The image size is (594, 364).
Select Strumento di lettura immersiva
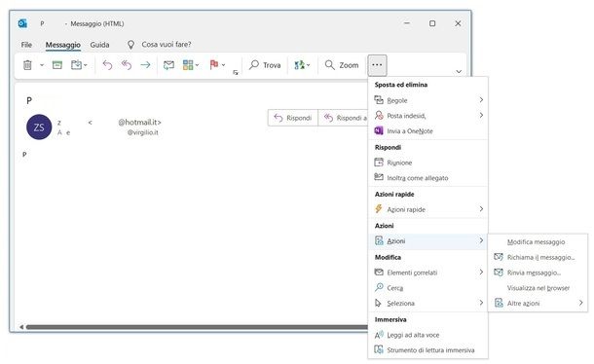click(427, 350)
